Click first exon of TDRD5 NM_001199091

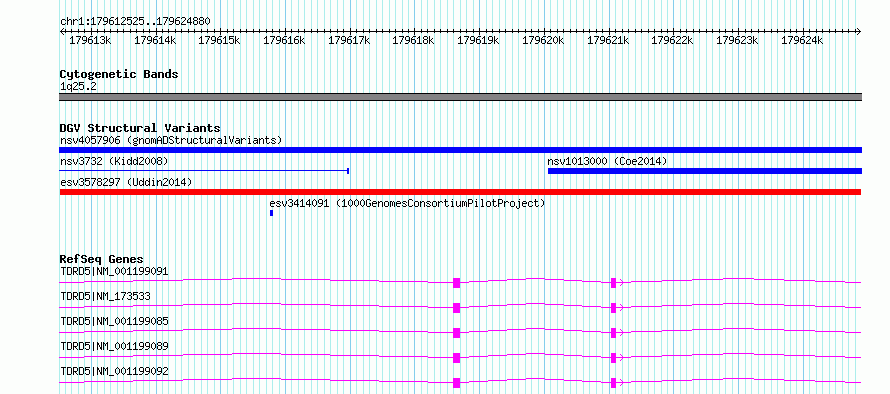[x=456, y=283]
